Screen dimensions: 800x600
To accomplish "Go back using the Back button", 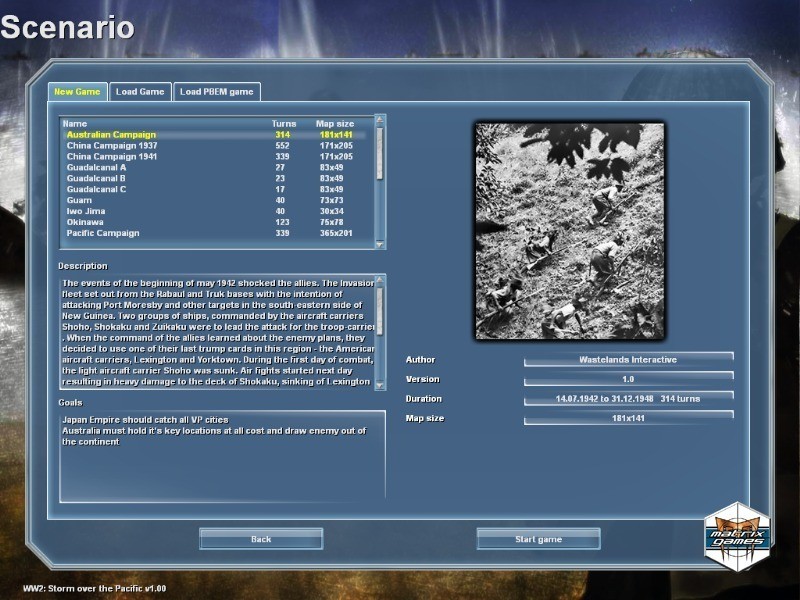I will [261, 539].
